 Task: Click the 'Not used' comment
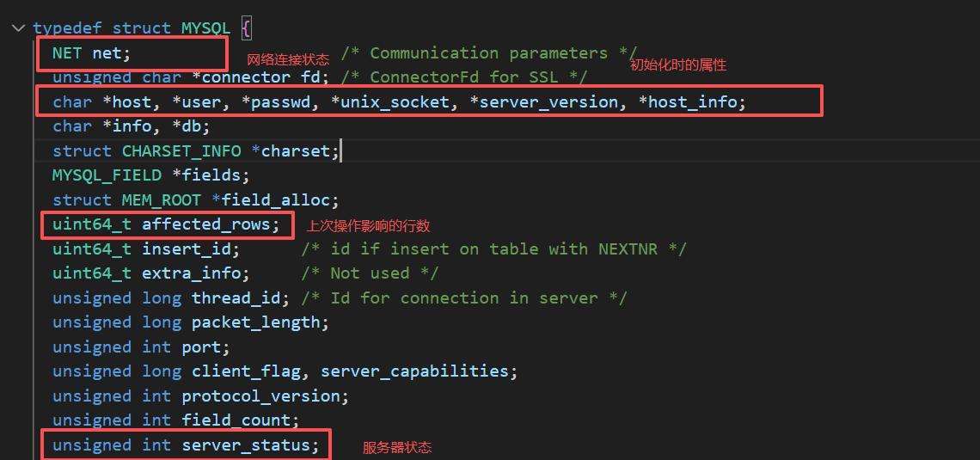pos(370,273)
